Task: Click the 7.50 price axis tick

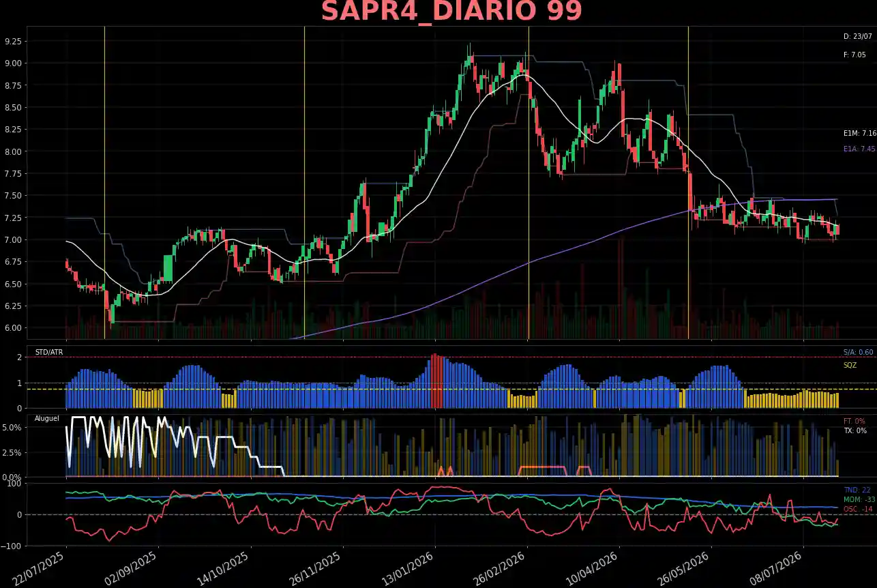Action: (12, 196)
